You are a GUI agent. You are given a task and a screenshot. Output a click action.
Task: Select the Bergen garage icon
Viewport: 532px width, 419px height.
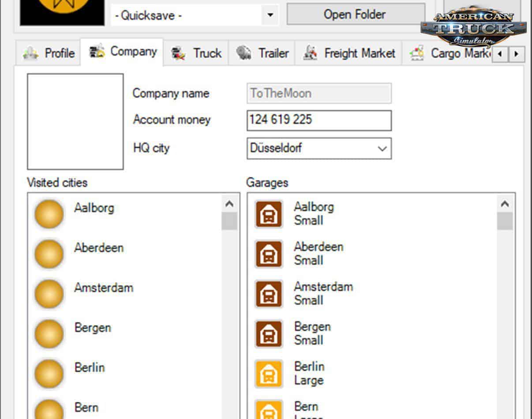point(269,334)
